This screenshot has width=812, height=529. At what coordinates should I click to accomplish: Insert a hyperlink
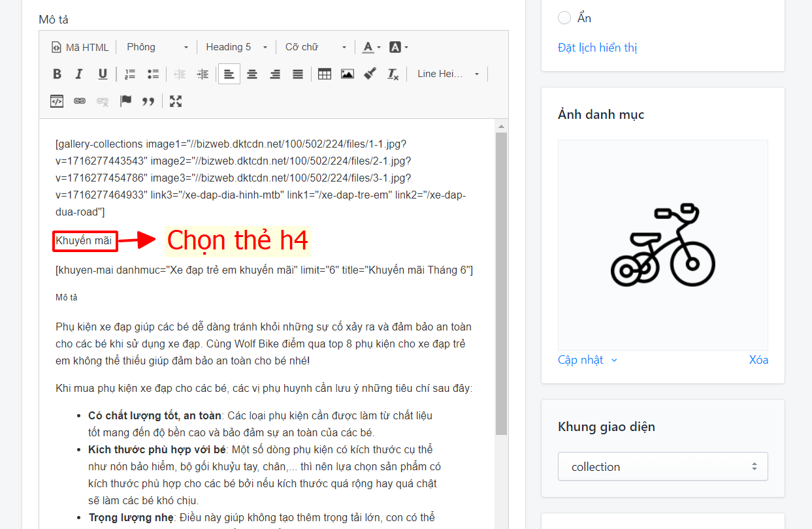click(80, 101)
